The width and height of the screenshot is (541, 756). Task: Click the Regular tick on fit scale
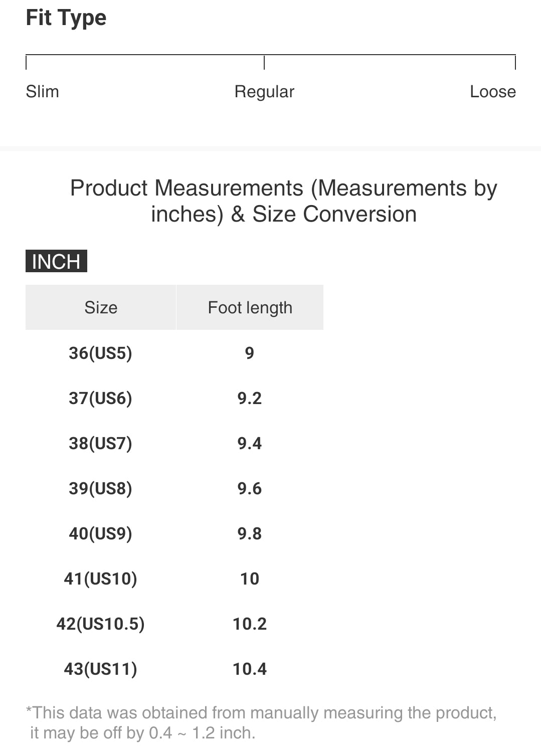264,63
